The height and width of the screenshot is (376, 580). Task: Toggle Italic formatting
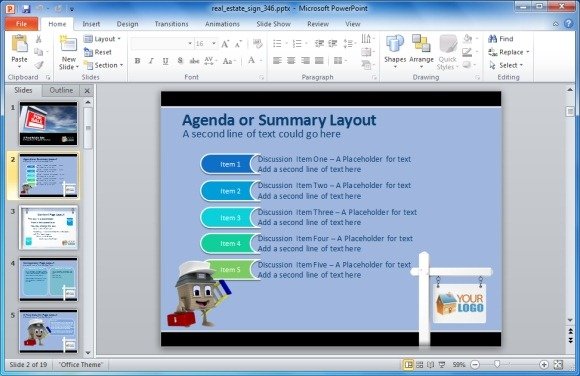(x=151, y=61)
